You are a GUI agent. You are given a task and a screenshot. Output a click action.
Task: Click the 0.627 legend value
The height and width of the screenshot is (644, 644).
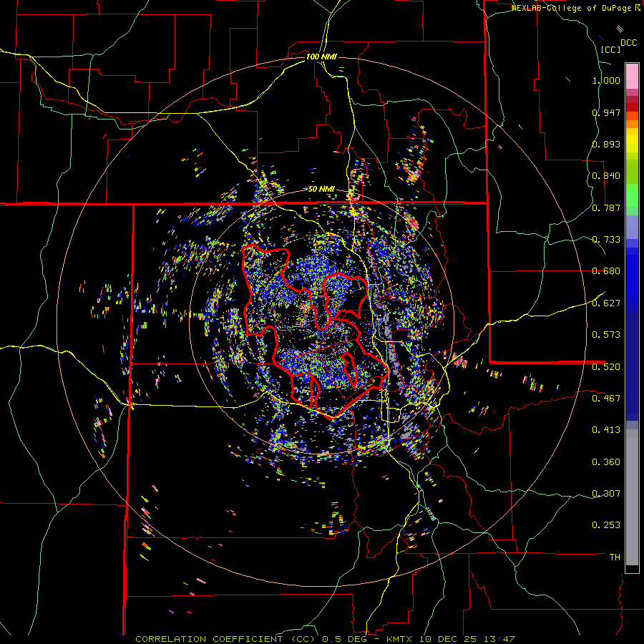pos(606,303)
